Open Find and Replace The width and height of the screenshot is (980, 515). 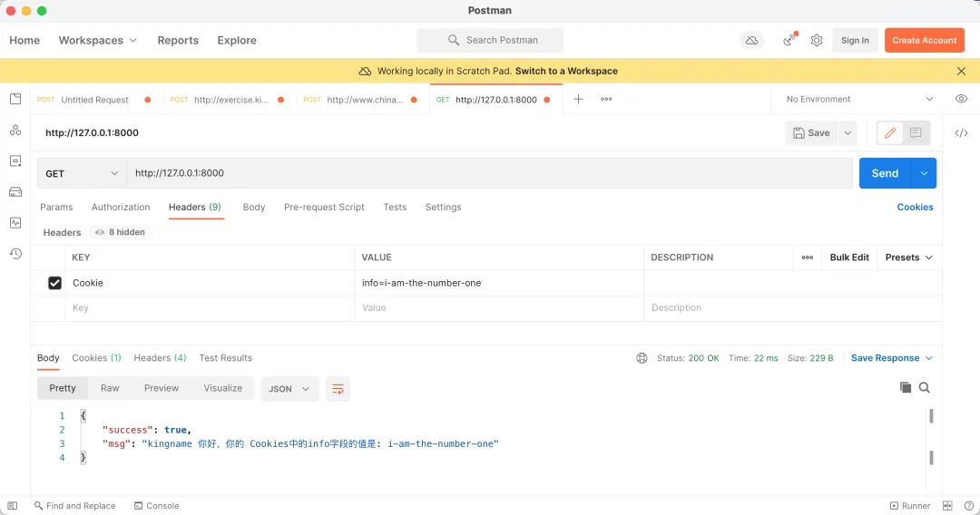75,506
